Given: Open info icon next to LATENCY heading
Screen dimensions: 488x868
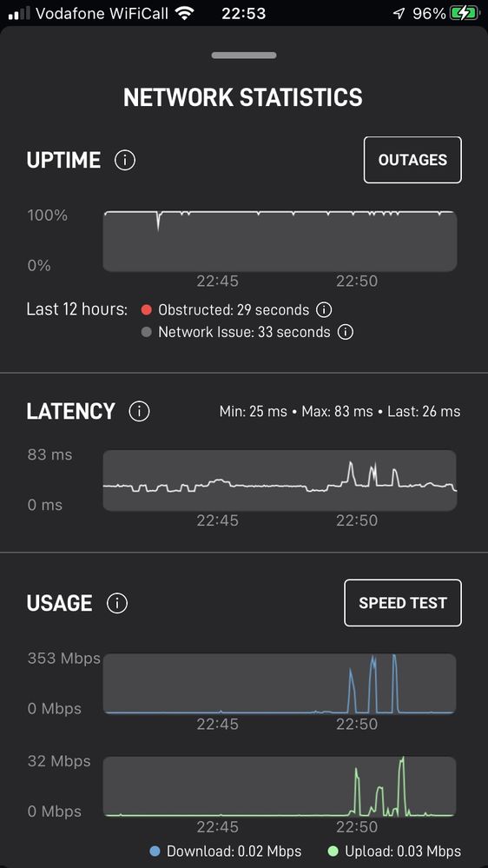Looking at the screenshot, I should [139, 411].
